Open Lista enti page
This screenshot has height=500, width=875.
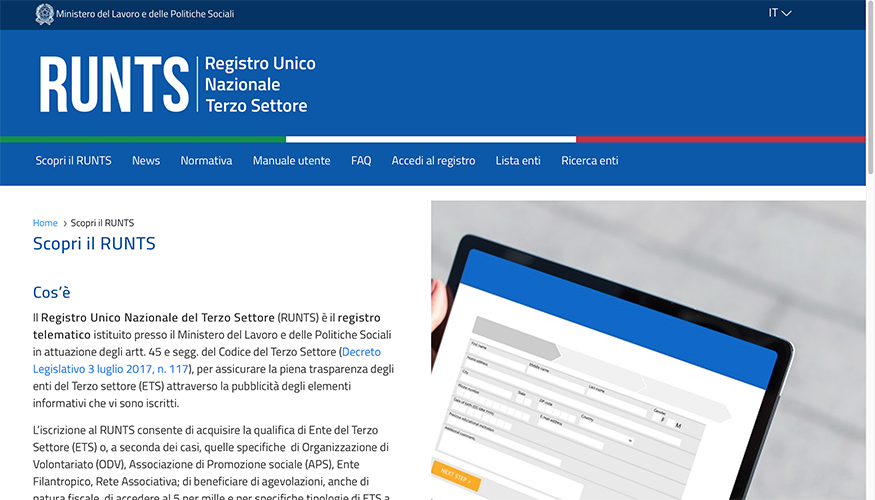point(518,161)
